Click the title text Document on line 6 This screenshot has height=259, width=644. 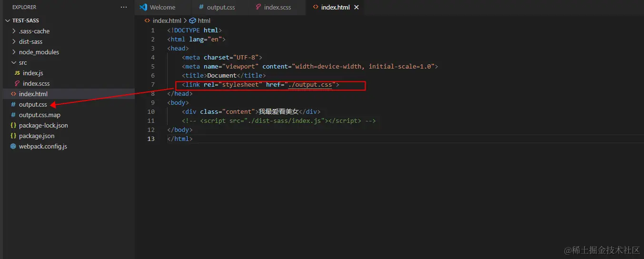pyautogui.click(x=222, y=76)
